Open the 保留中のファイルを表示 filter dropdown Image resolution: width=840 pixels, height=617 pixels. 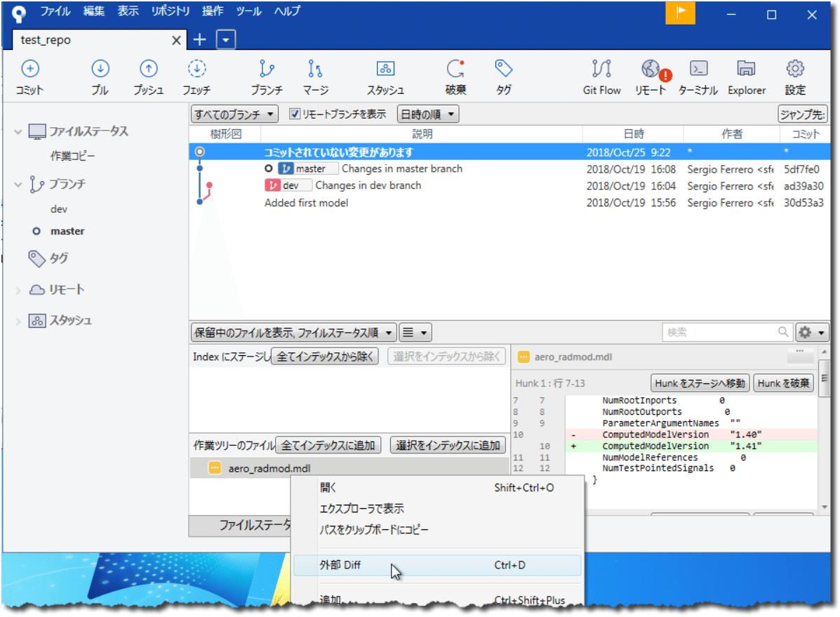click(293, 332)
